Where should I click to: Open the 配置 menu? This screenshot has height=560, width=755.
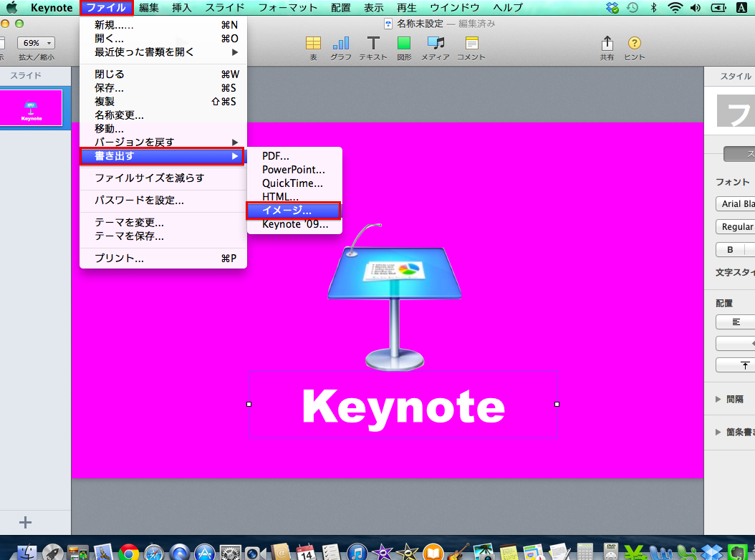tap(340, 7)
